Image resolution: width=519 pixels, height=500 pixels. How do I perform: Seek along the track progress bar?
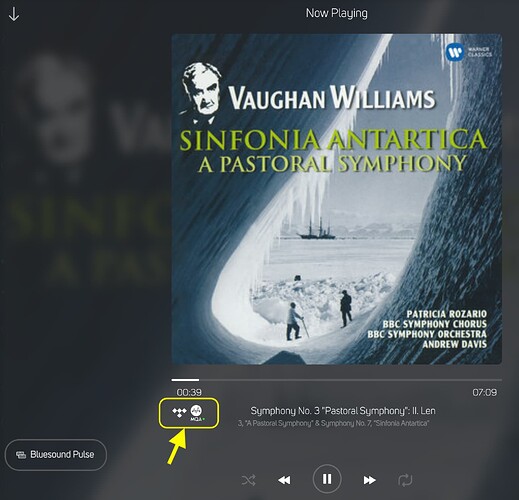pos(336,380)
